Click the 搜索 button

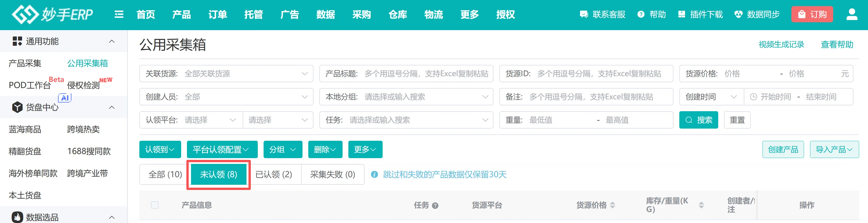tap(698, 120)
